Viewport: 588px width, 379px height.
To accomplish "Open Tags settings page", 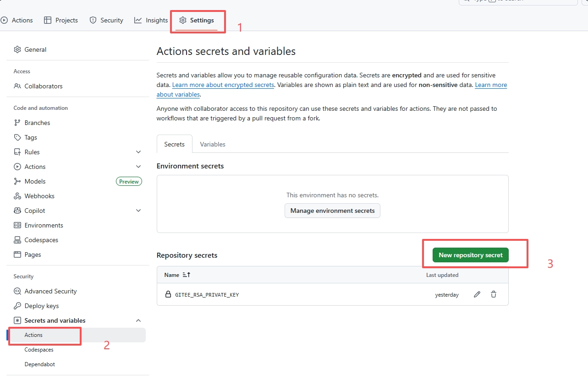I will point(31,137).
